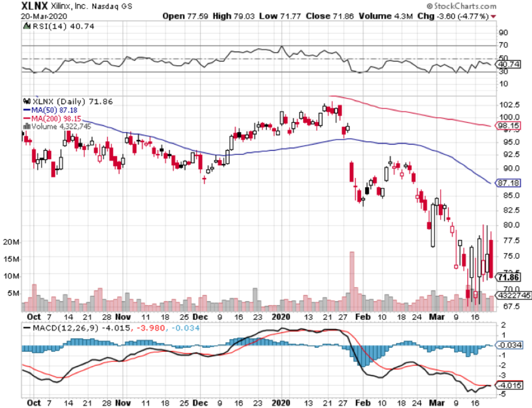The image size is (532, 408).
Task: Click the 20M volume axis label
Action: click(x=11, y=242)
